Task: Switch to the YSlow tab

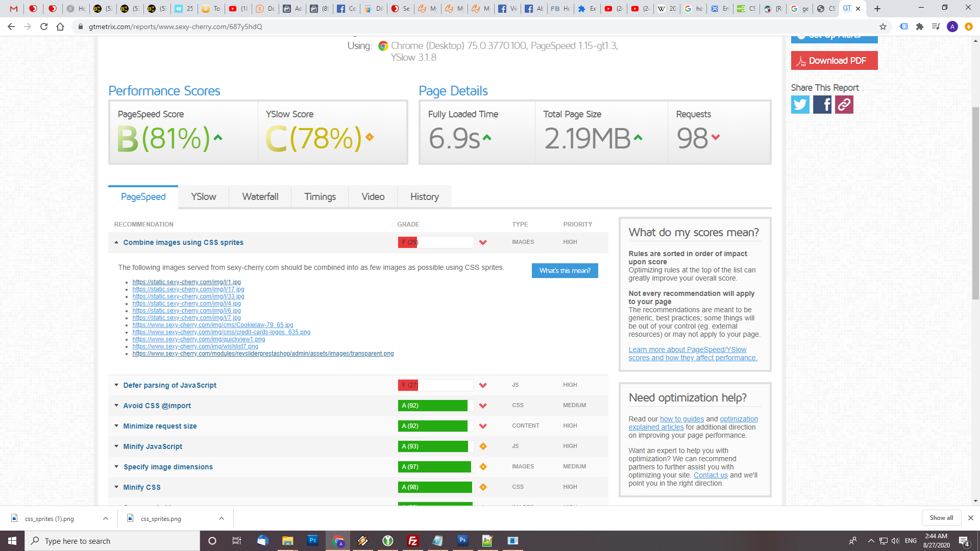Action: (x=203, y=197)
